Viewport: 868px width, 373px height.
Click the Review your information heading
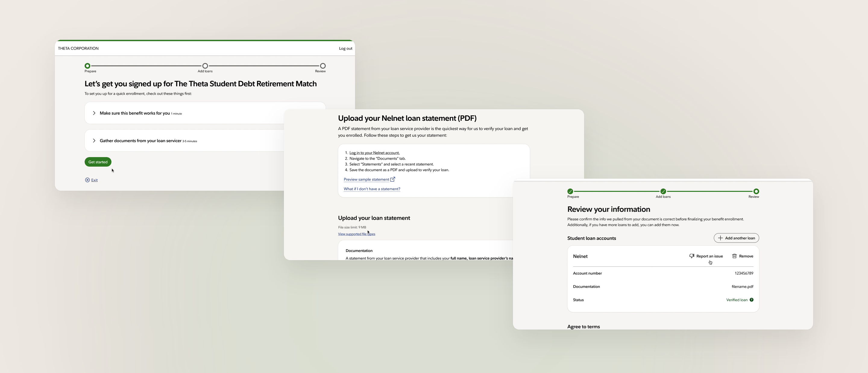[609, 209]
